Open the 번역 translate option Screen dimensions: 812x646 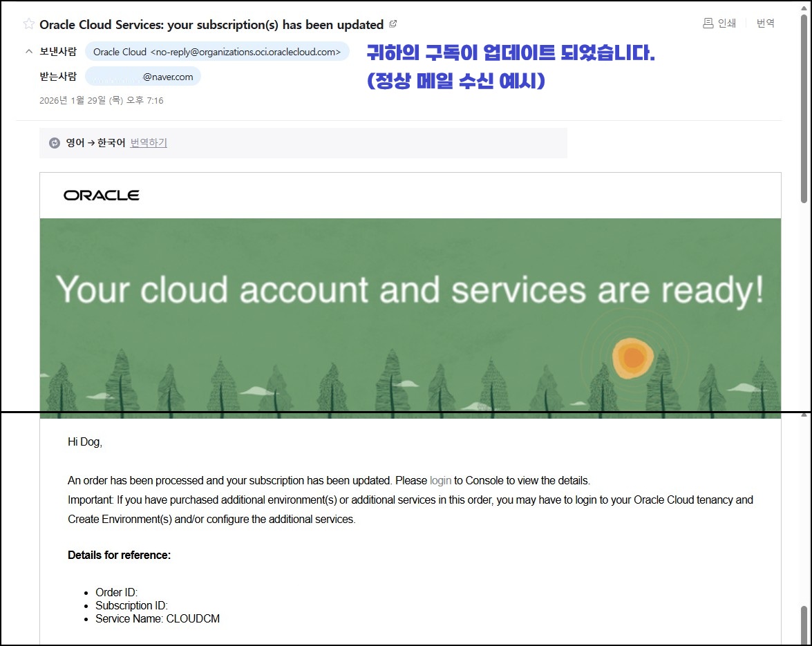pos(765,23)
